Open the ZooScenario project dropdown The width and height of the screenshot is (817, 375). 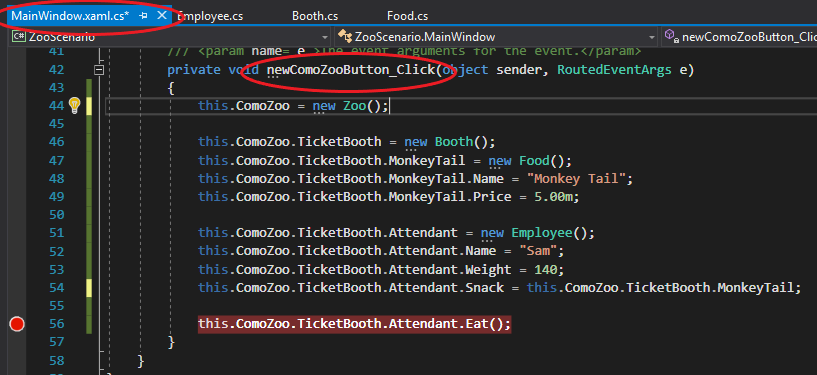[170, 37]
